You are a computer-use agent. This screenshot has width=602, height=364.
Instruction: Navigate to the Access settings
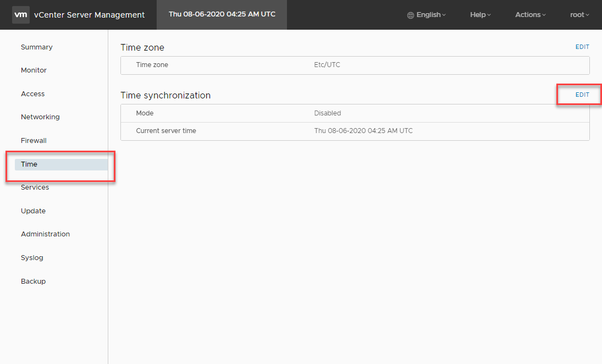[32, 93]
